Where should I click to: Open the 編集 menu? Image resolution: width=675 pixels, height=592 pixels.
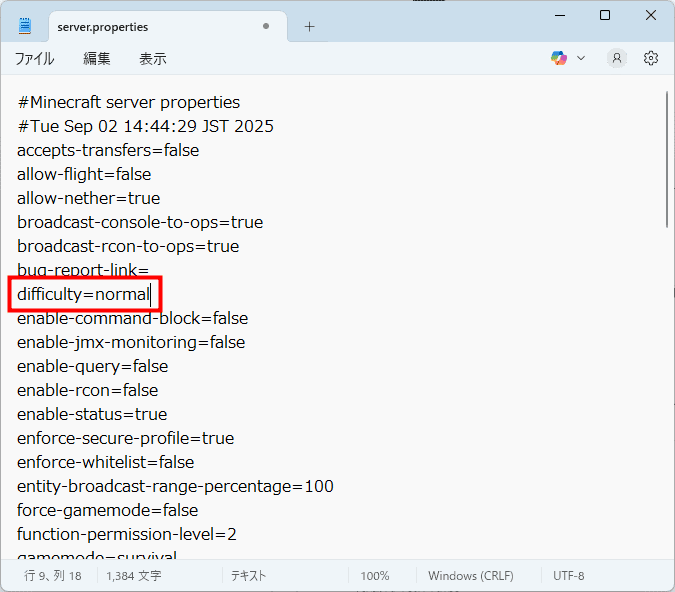pos(97,59)
